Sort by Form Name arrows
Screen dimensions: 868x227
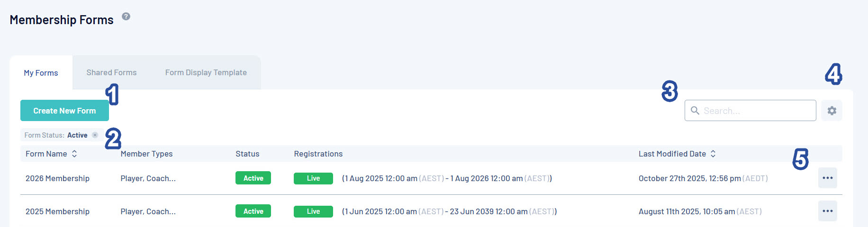pyautogui.click(x=74, y=154)
